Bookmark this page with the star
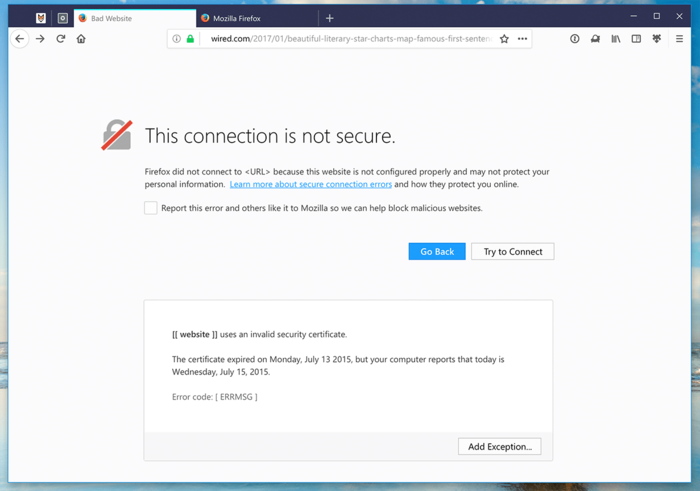This screenshot has height=491, width=700. click(x=504, y=39)
